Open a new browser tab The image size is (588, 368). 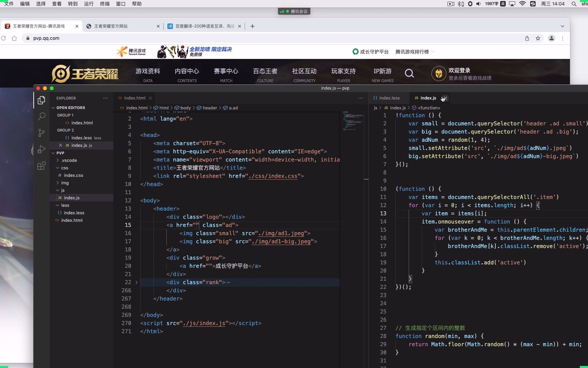coord(252,26)
